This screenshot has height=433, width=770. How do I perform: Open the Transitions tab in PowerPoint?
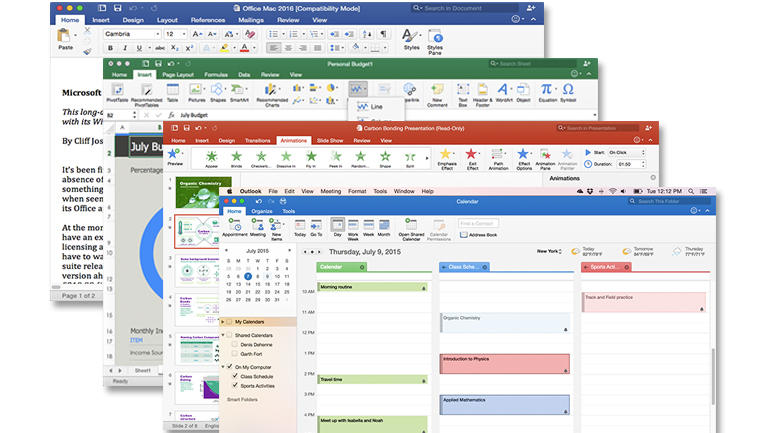(257, 140)
